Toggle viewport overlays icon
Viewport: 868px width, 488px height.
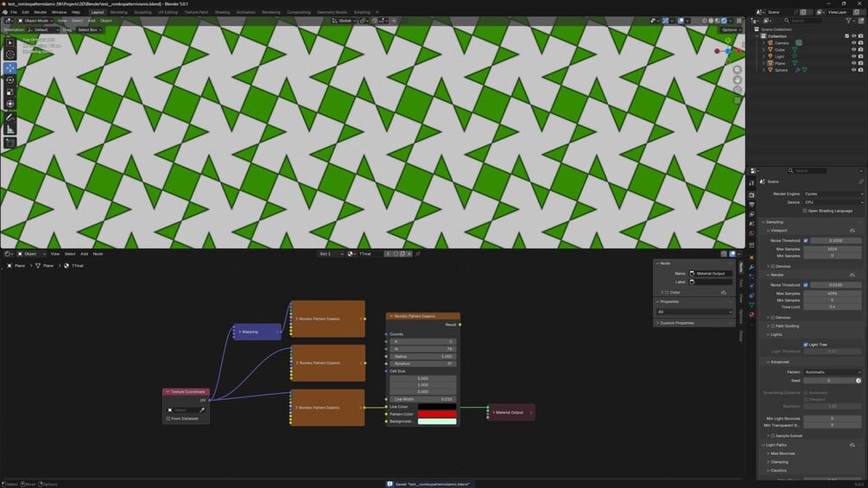(x=681, y=21)
